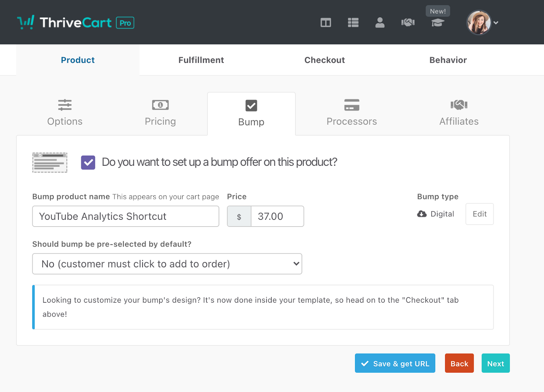Open the affiliates handshake icon in header
Screen dimensions: 544x392
click(x=408, y=23)
